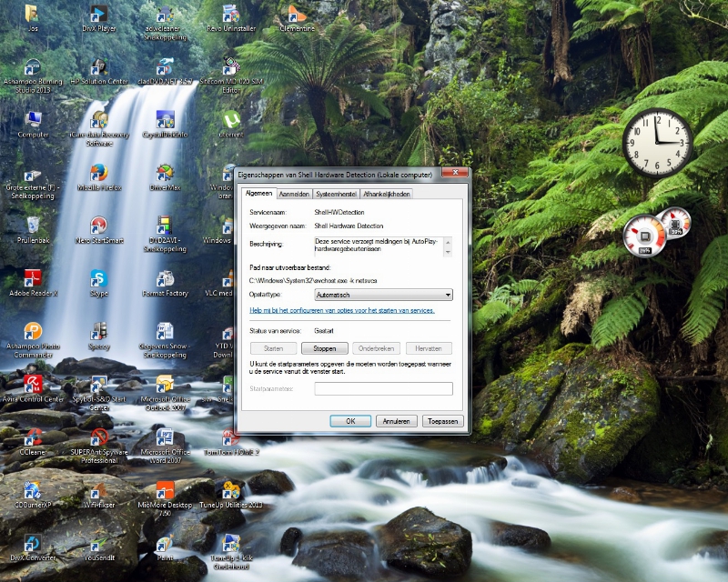Cancel the dialog with Annuleren

click(x=396, y=421)
